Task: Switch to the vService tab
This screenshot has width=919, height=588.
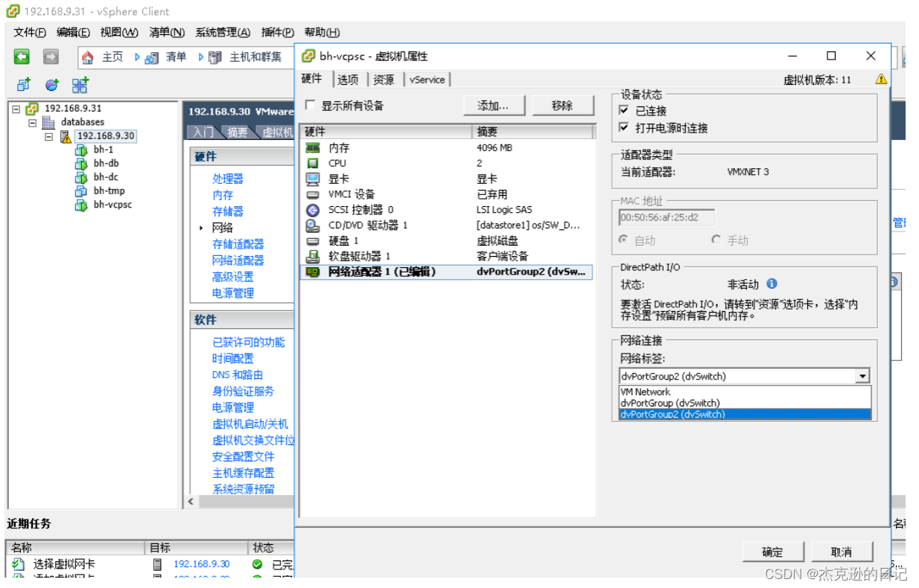Action: [427, 80]
